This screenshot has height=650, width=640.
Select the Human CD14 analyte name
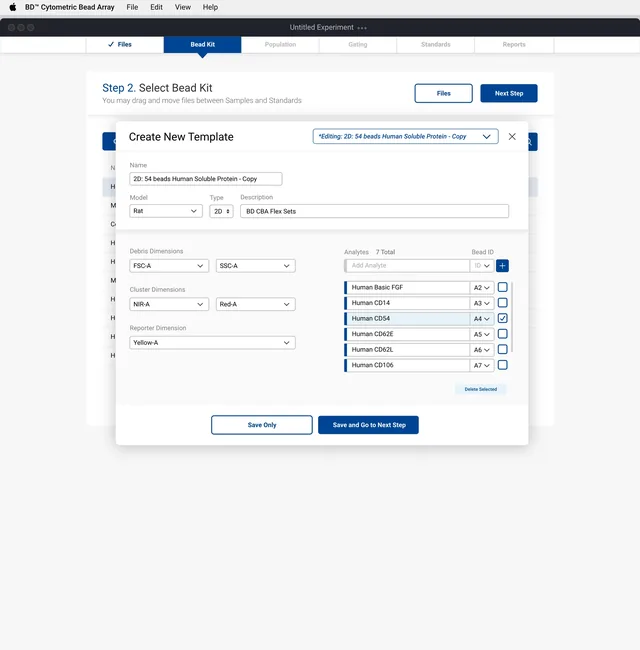tap(371, 303)
